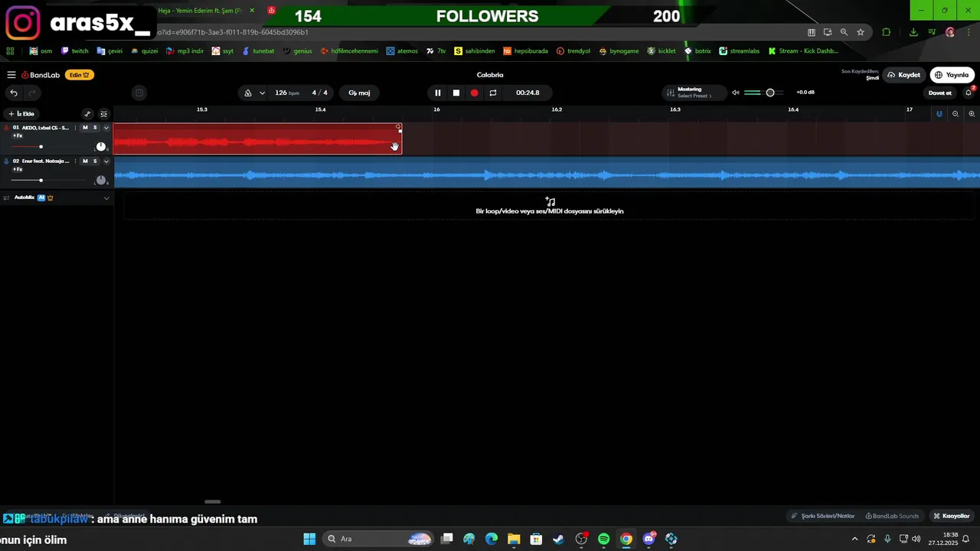Add Fx to track 02 Enur
Screen dimensions: 980x551
pos(17,170)
